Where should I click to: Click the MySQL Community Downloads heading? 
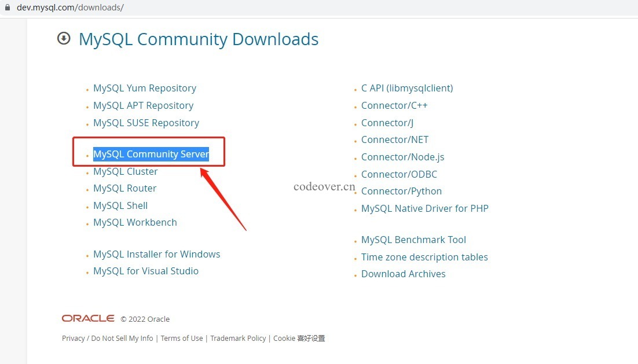pyautogui.click(x=198, y=39)
